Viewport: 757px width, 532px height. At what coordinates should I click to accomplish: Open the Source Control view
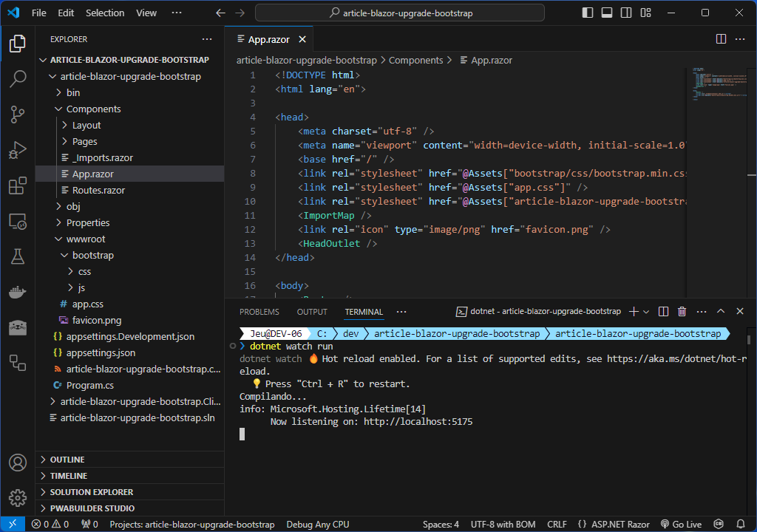click(x=18, y=115)
